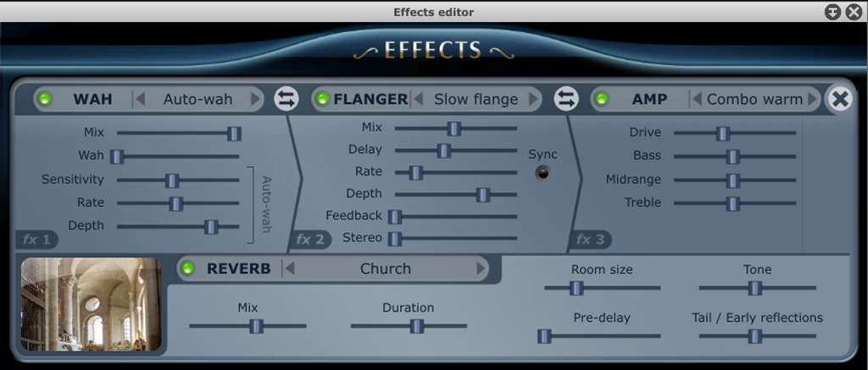Disable the FLANGER effect green LED
868x370 pixels.
pos(321,99)
